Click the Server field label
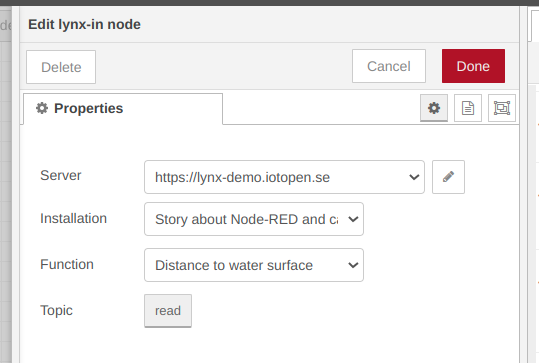This screenshot has width=539, height=363. click(x=60, y=175)
